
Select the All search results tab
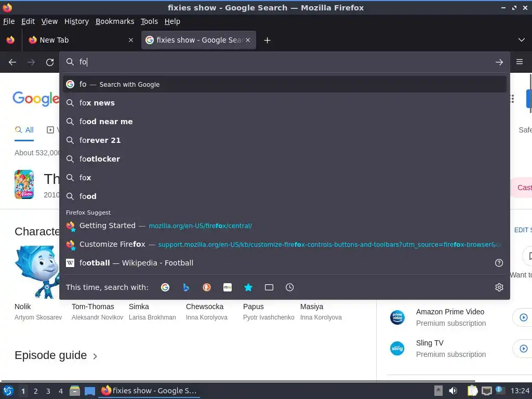pyautogui.click(x=24, y=130)
